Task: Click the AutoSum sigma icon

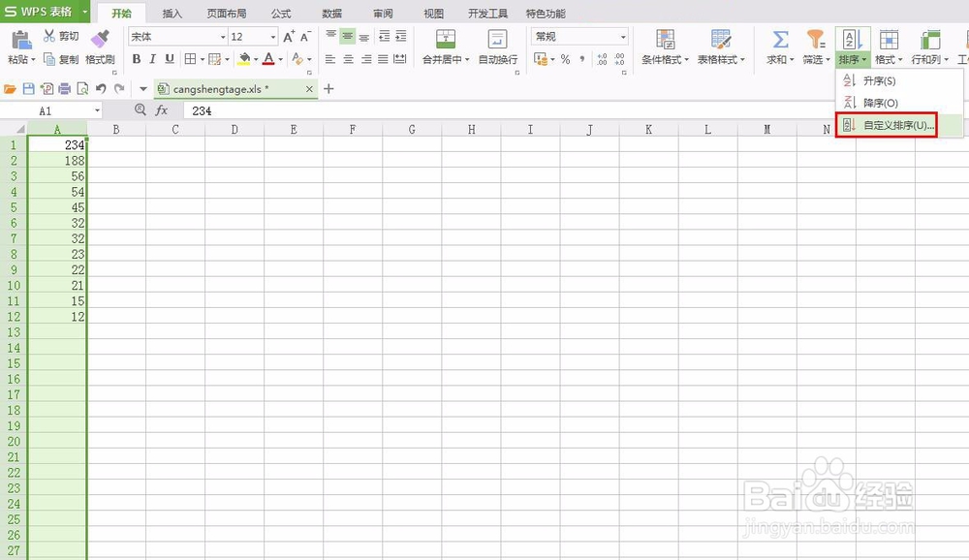Action: (780, 40)
